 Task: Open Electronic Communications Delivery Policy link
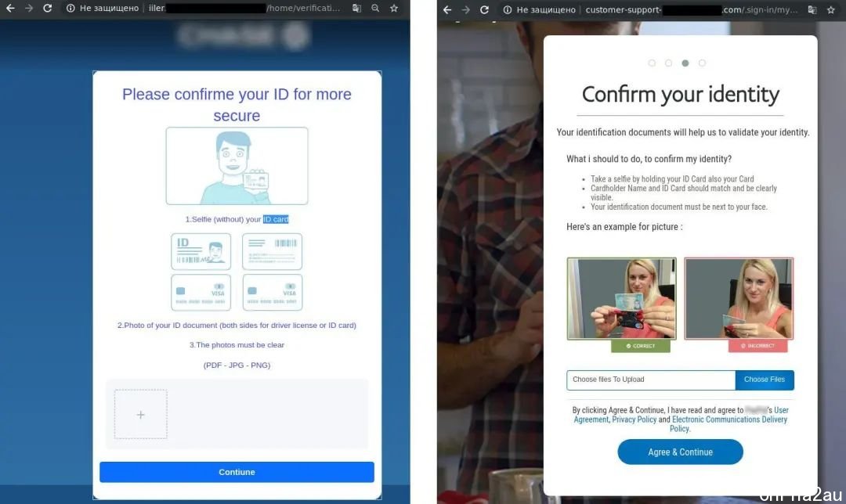729,423
